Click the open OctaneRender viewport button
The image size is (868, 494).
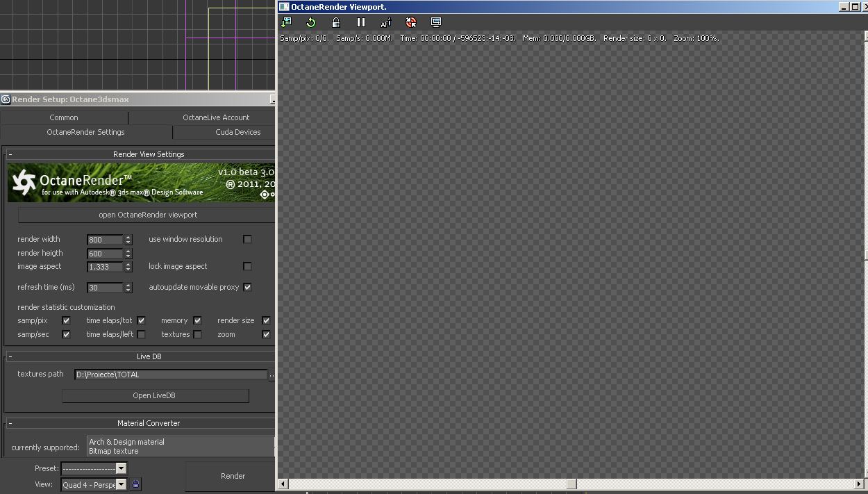click(x=148, y=215)
